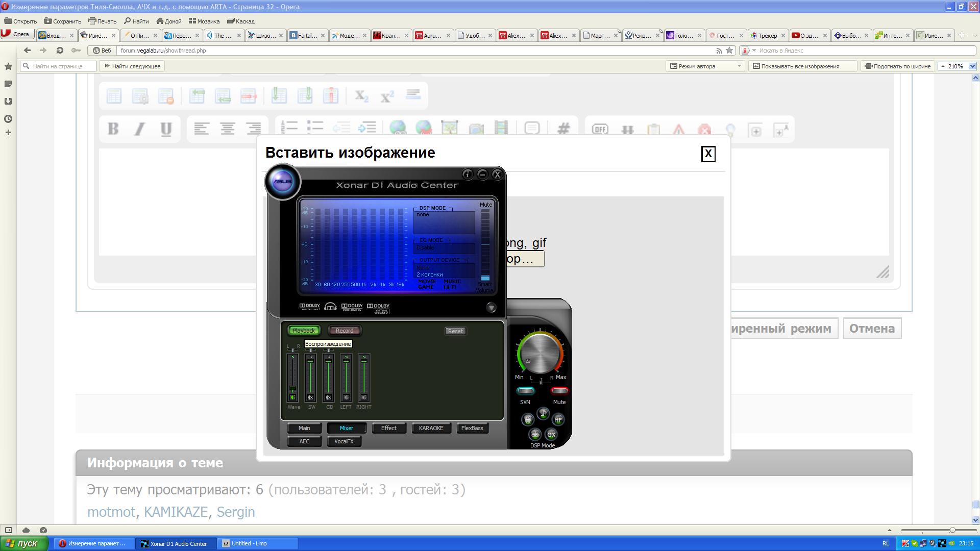Select the HF DSP mode icon
Screen dimensions: 980x551
point(558,419)
